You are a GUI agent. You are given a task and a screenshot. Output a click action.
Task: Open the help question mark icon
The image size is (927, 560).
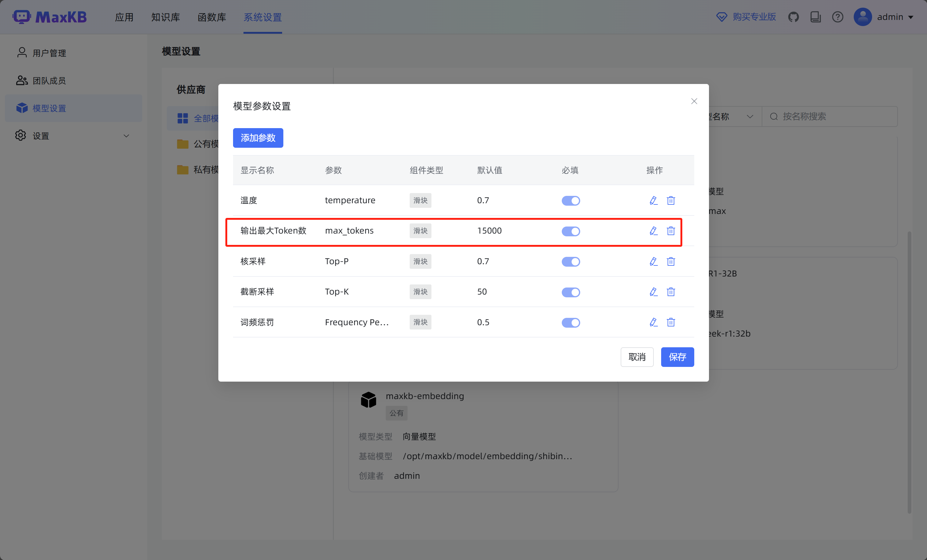837,17
